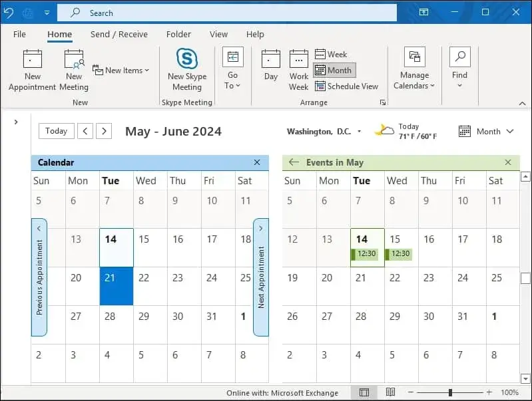The image size is (532, 401).
Task: Close the Calendar tab
Action: pyautogui.click(x=257, y=162)
